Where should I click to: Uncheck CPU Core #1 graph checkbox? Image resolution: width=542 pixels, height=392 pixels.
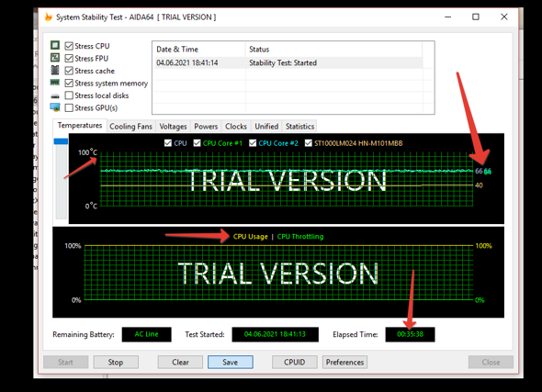(197, 143)
